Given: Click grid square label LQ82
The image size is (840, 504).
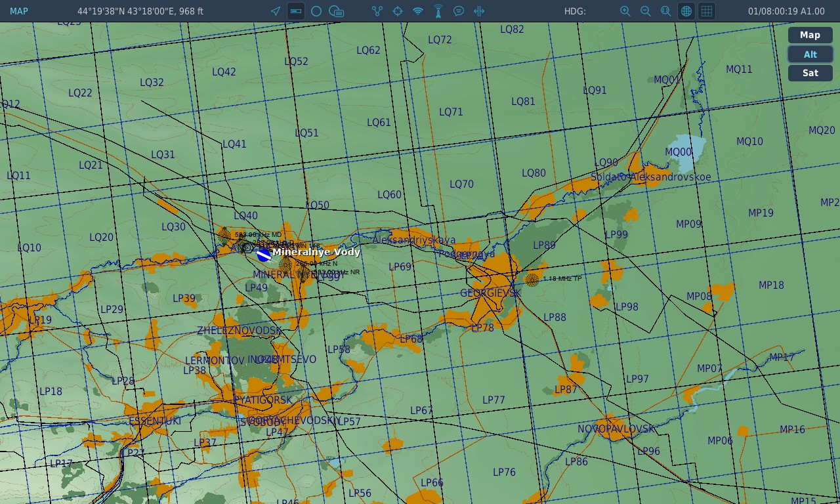Looking at the screenshot, I should (x=512, y=30).
